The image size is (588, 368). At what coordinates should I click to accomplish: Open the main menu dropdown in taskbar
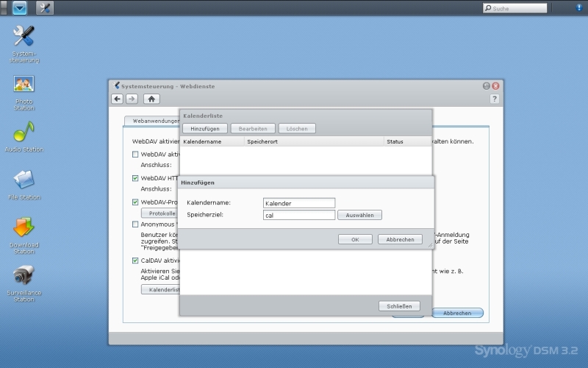(20, 8)
